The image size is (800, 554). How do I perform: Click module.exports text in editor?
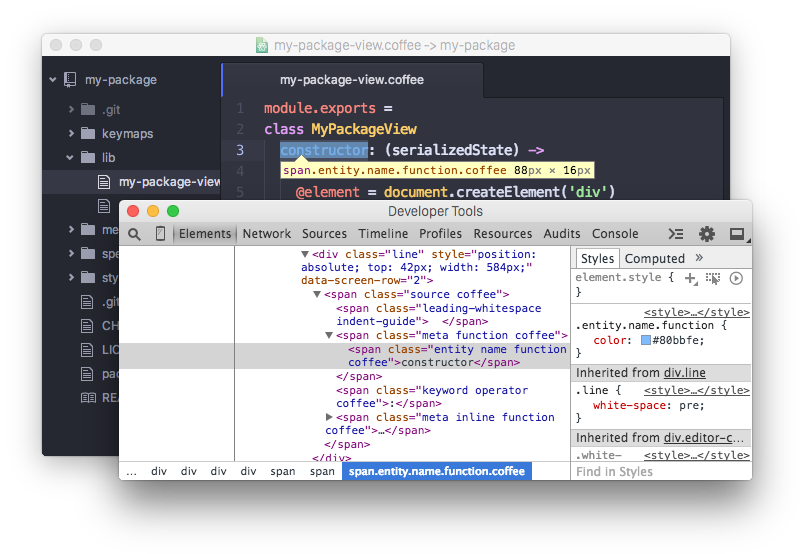click(319, 108)
